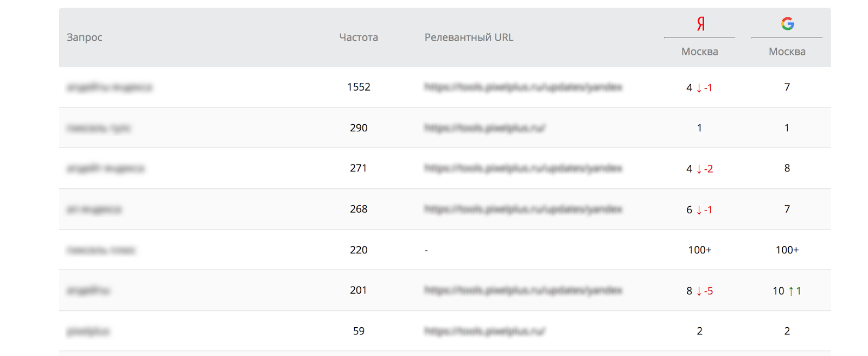
Task: Click Google position 10 in the 201 row
Action: pos(778,291)
